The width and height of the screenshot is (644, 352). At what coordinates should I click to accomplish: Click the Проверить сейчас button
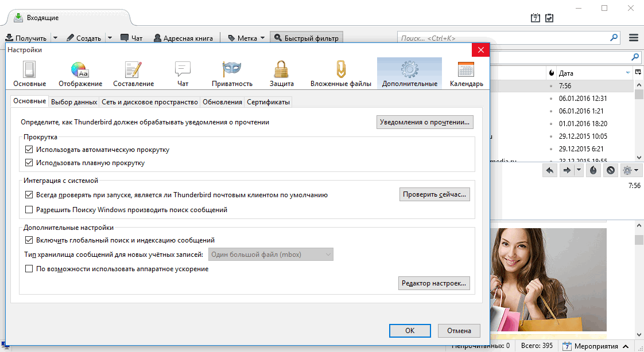tap(434, 194)
